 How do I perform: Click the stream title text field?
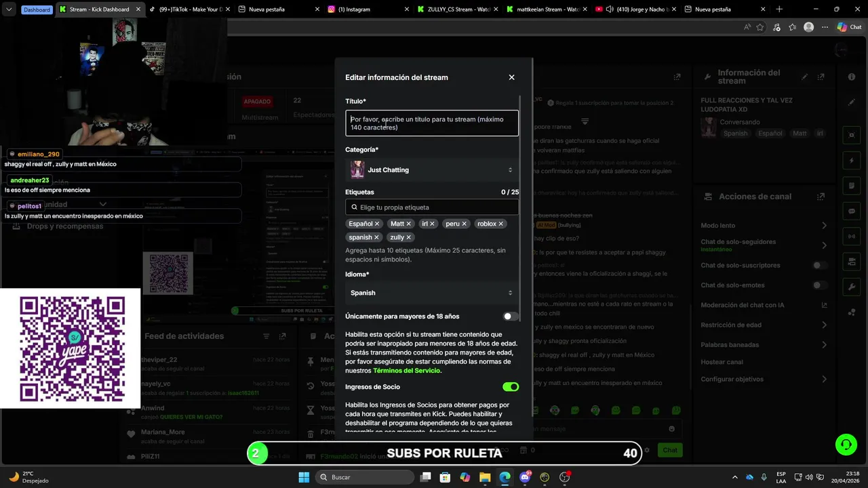432,123
